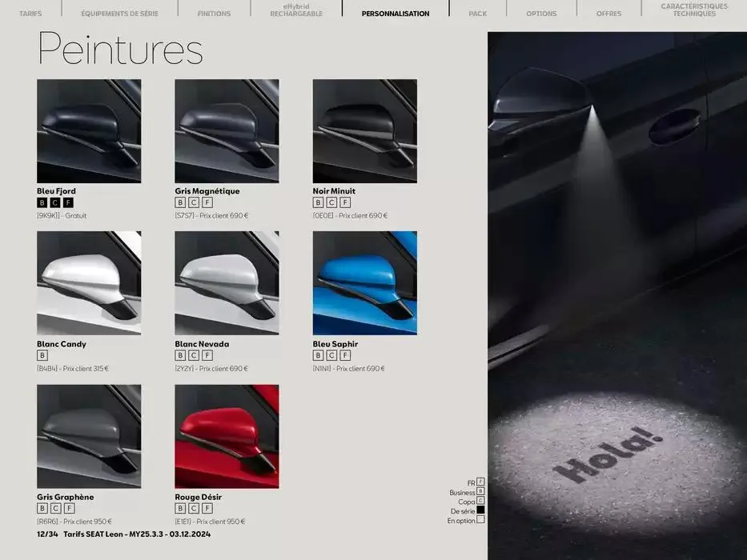Screen dimensions: 747x560
Task: Click the C icon under Bleu Saphir
Action: [x=331, y=355]
